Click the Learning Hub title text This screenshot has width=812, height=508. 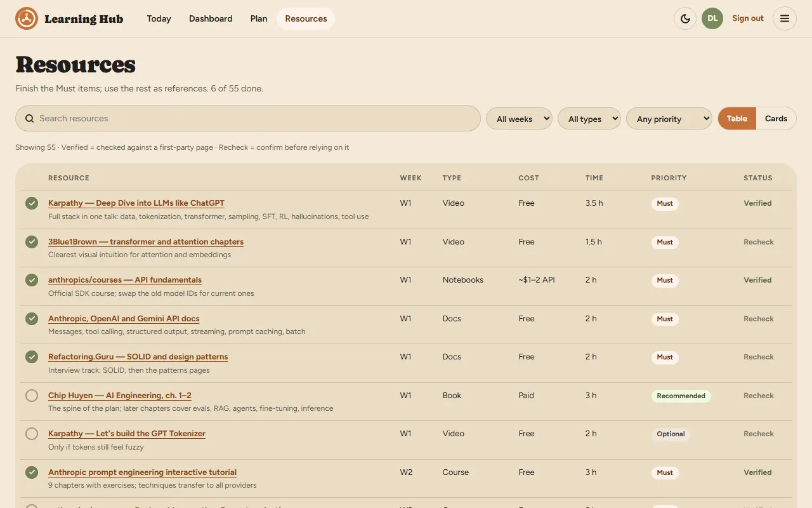coord(84,19)
